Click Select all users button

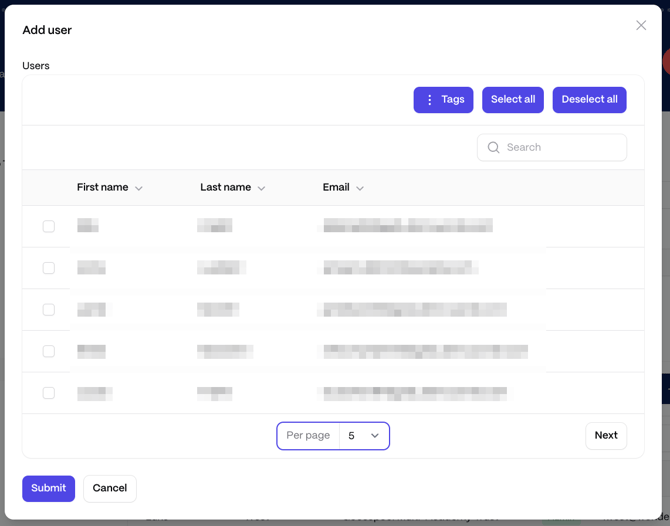click(x=513, y=100)
